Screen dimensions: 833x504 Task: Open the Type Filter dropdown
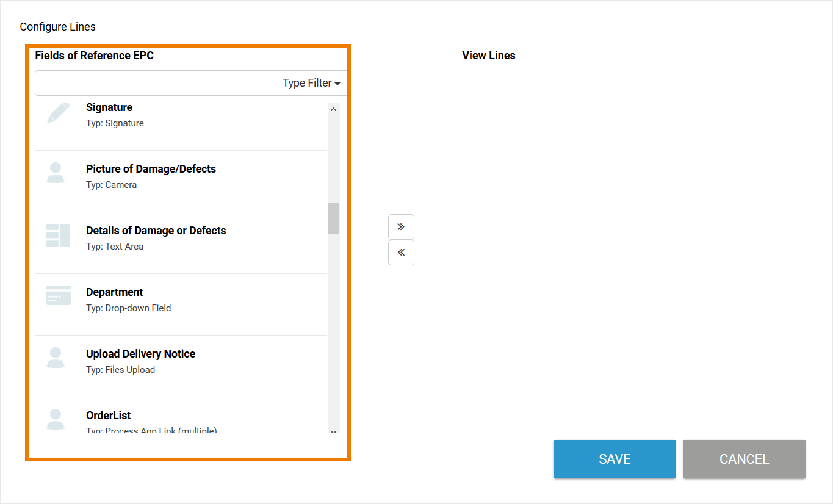click(311, 83)
